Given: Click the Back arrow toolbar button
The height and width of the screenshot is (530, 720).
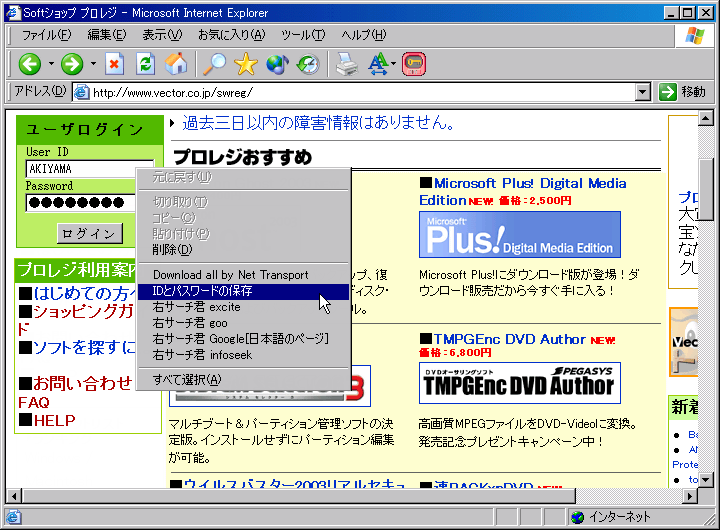Looking at the screenshot, I should 30,64.
